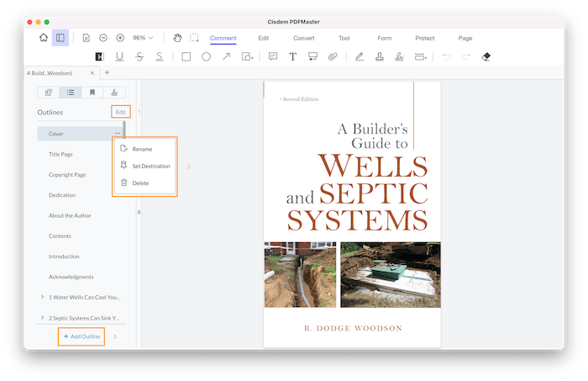Click the Edit link beside Outlines
The width and height of the screenshot is (588, 381).
121,112
